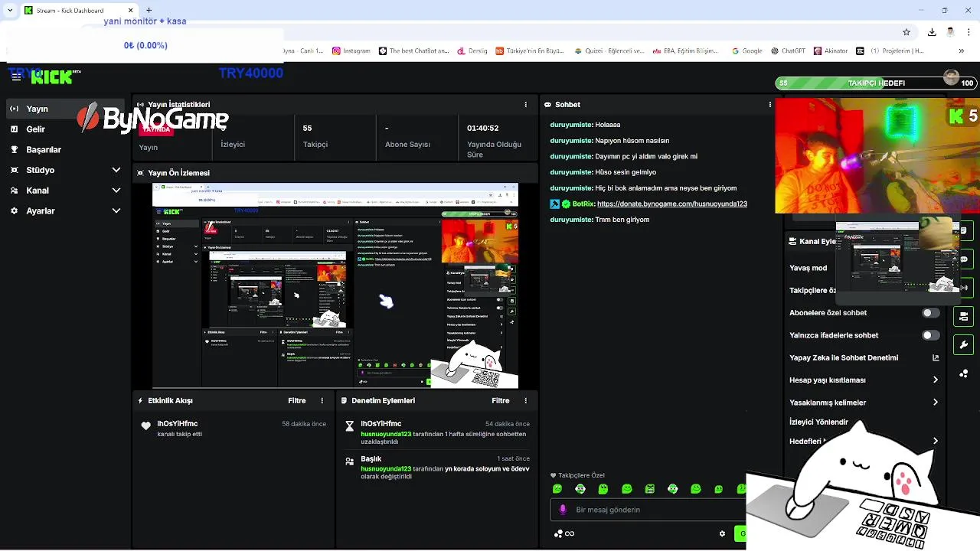The width and height of the screenshot is (980, 551).
Task: Expand the Stüdyo sidebar chevron
Action: tap(116, 170)
